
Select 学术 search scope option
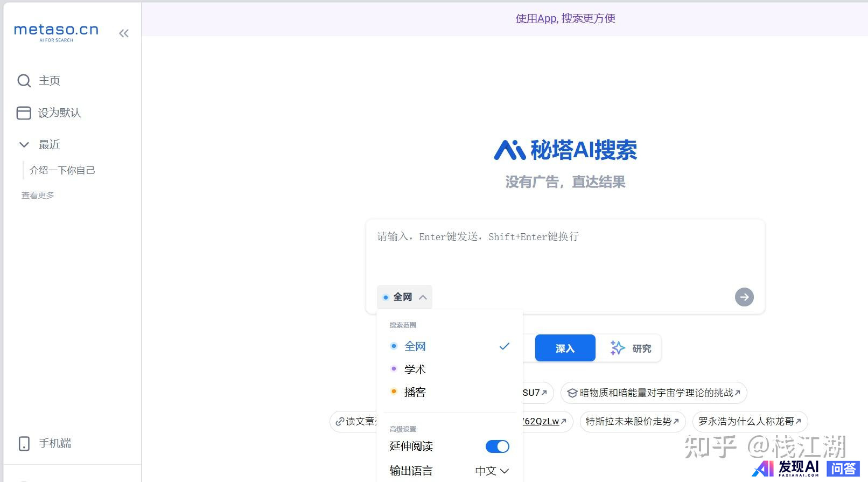point(450,369)
